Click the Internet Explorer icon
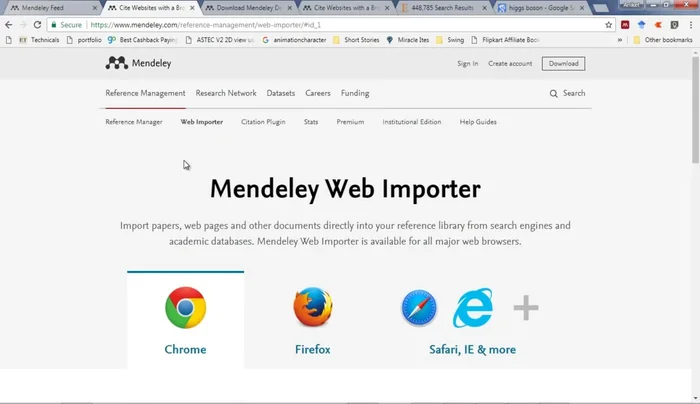The width and height of the screenshot is (700, 404). click(473, 308)
